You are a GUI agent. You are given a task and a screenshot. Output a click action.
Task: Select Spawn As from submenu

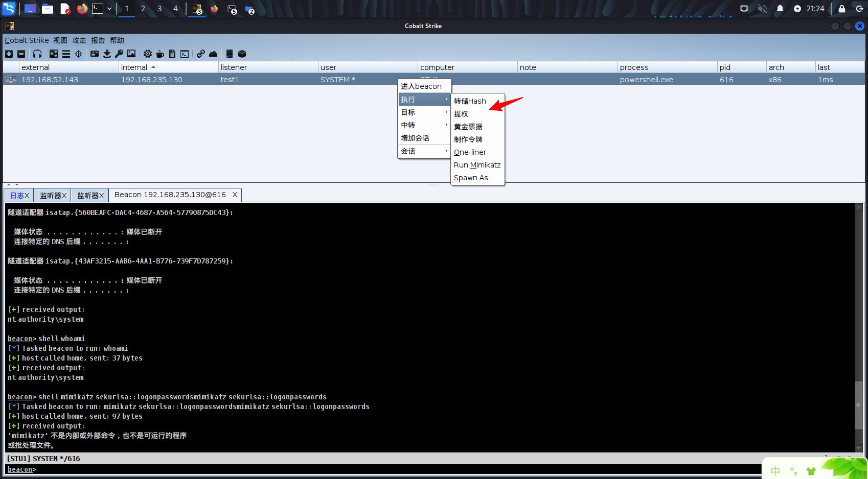click(477, 178)
